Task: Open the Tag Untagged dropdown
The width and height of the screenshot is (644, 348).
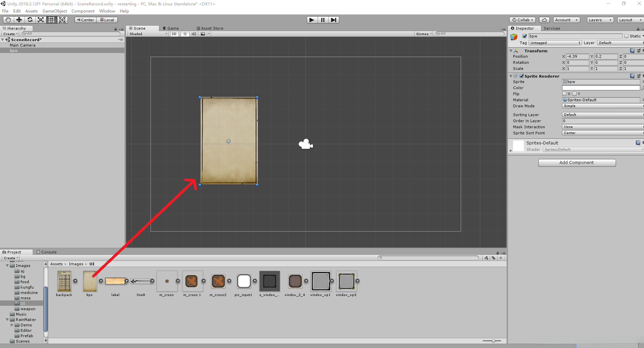Action: pos(555,43)
